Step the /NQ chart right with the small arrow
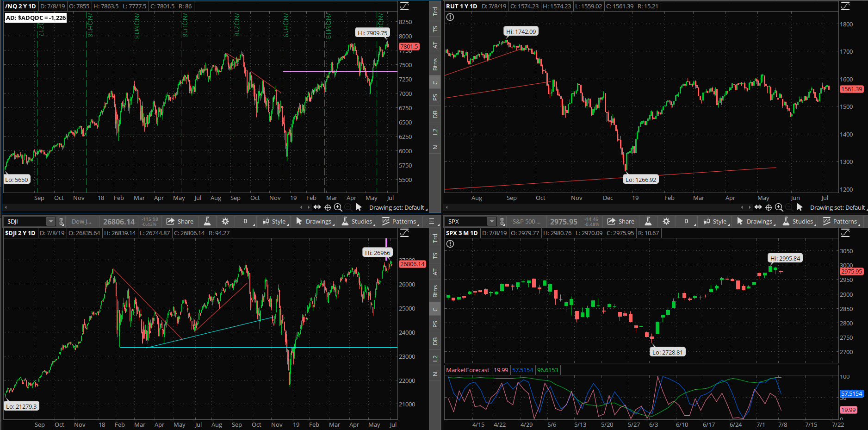This screenshot has width=868, height=430. pos(309,207)
